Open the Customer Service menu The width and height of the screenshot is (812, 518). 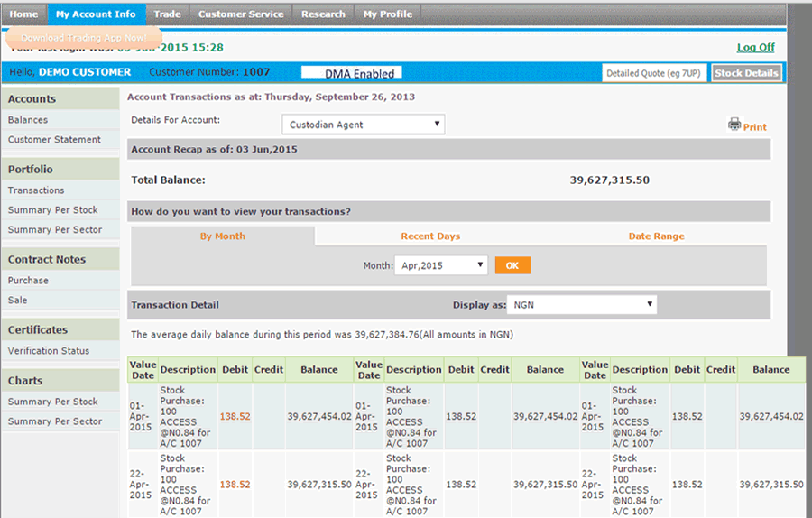241,14
